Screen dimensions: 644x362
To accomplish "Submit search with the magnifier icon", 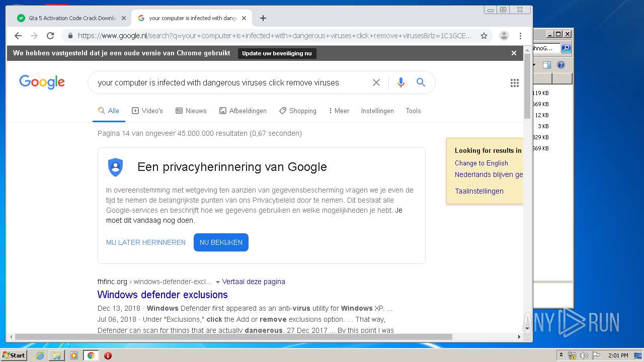I will click(421, 82).
